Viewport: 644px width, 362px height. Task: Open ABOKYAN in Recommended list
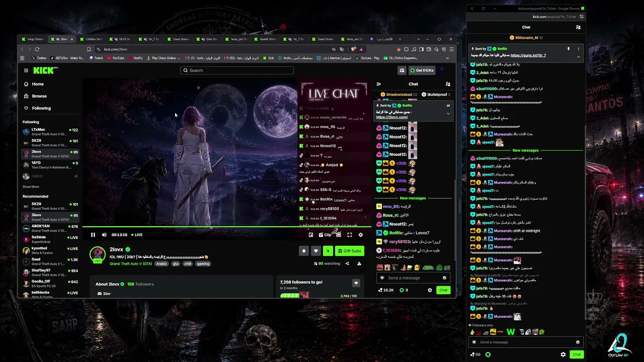[50, 229]
